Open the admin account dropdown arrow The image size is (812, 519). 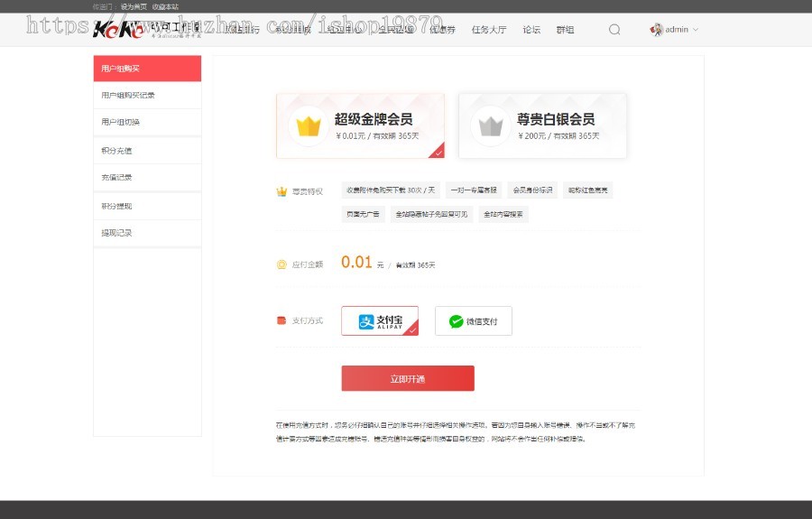coord(696,30)
